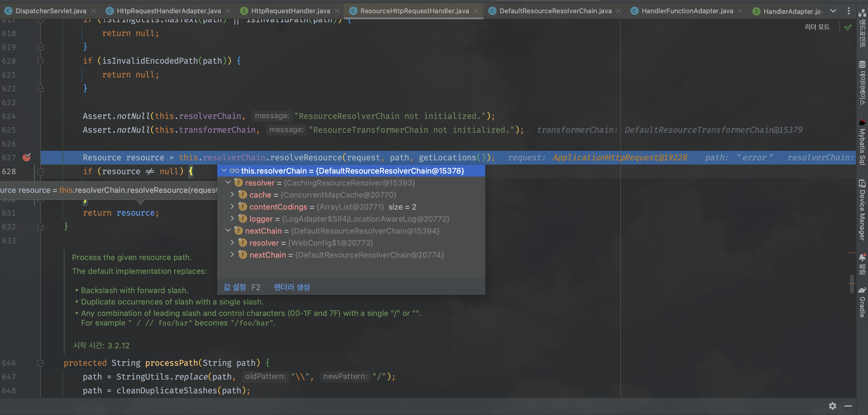The height and width of the screenshot is (415, 868).
Task: Switch to HttpRequestHandler.java tab
Action: [290, 11]
